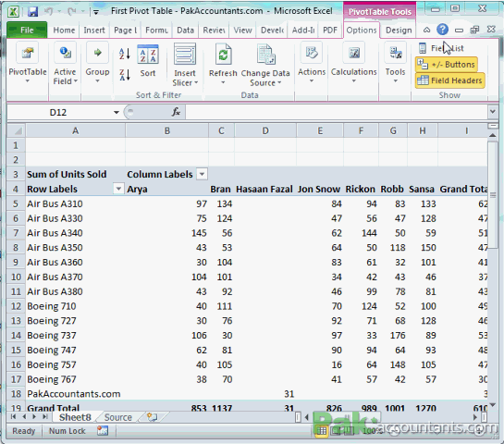Click the Name Box showing D12
Image resolution: width=504 pixels, height=444 pixels.
click(58, 112)
